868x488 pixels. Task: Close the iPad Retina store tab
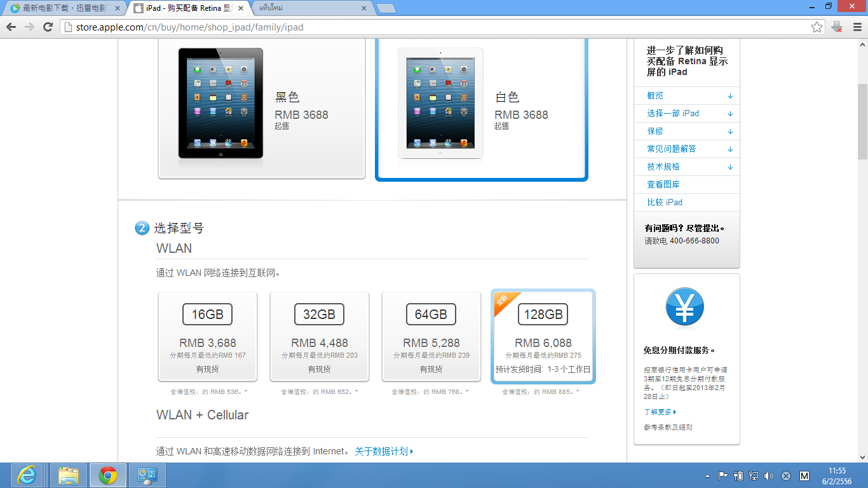pyautogui.click(x=240, y=8)
